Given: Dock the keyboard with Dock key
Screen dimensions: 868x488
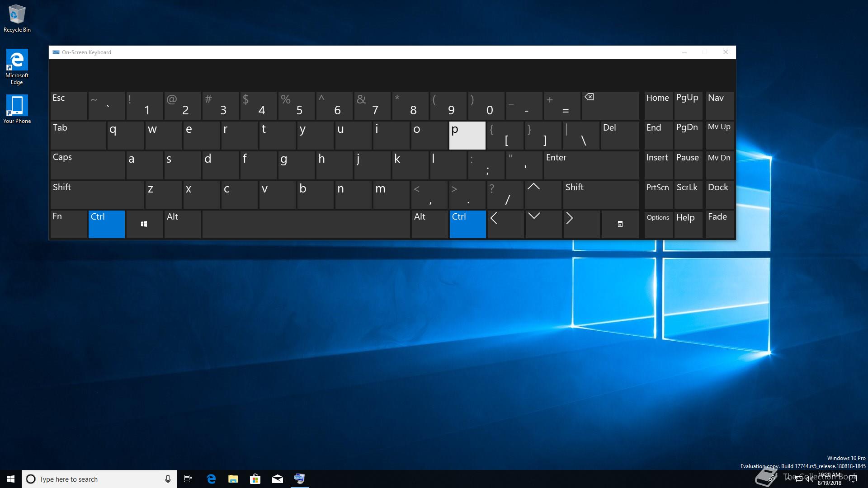Looking at the screenshot, I should click(719, 195).
